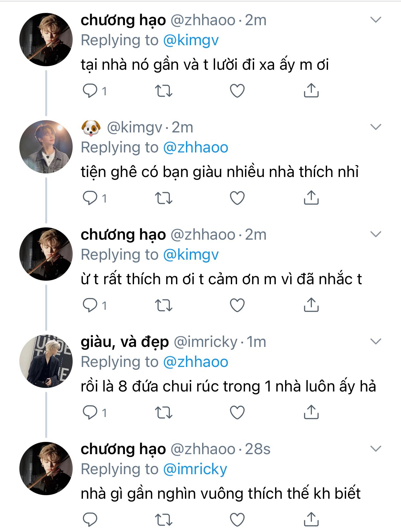Share @kimgv's 'tiện ghê' reply
This screenshot has height=532, width=401.
(311, 198)
